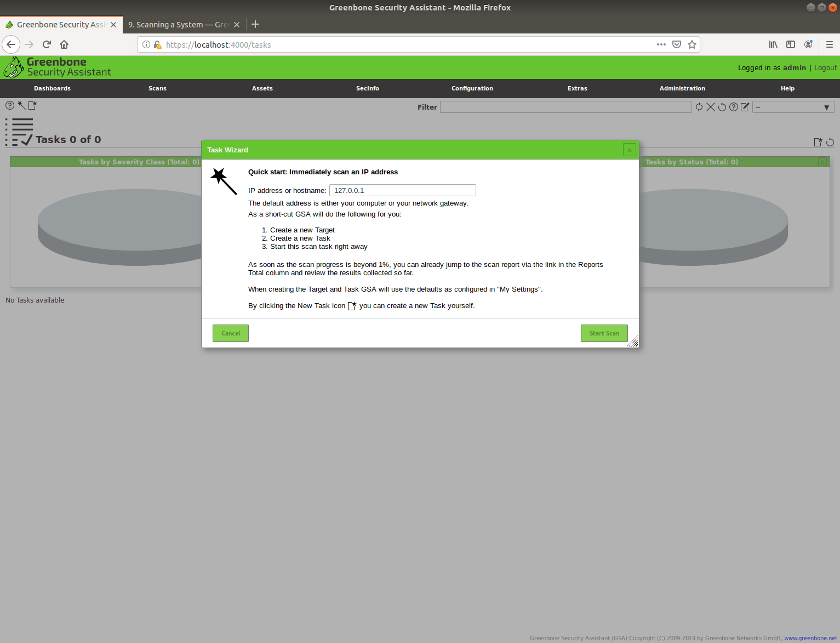Edit the current filter via the pencil icon
This screenshot has width=840, height=643.
coord(745,107)
